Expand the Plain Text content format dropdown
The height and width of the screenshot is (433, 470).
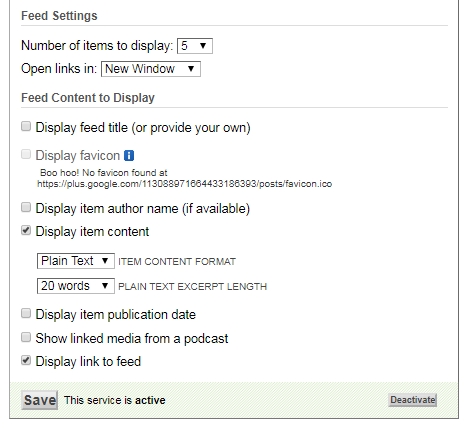[76, 261]
